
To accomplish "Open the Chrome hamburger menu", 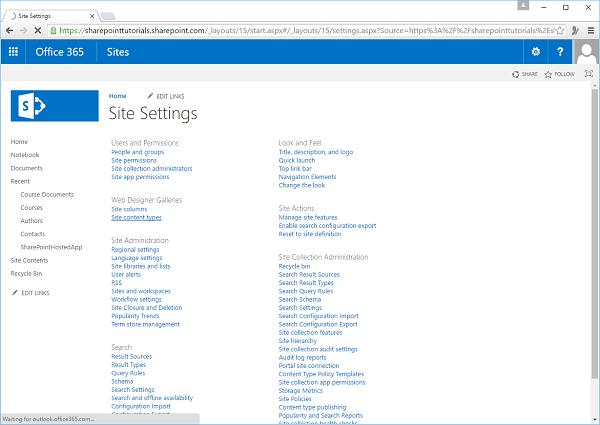I will pyautogui.click(x=591, y=30).
